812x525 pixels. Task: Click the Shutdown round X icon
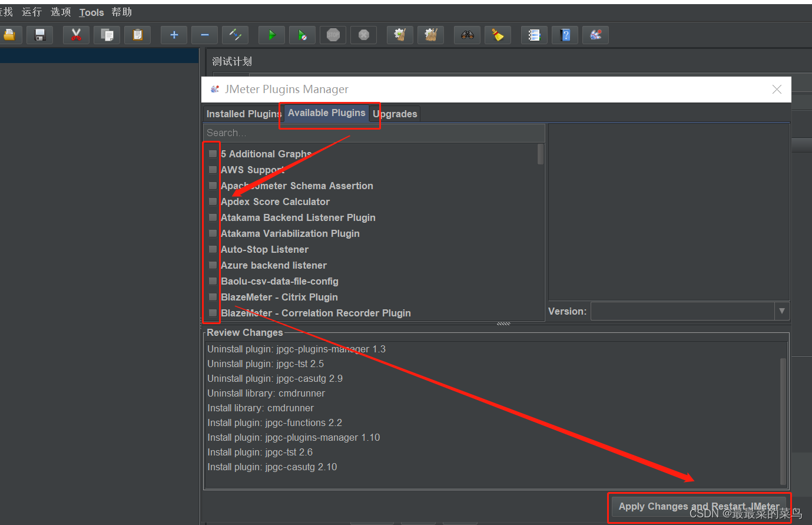point(363,35)
